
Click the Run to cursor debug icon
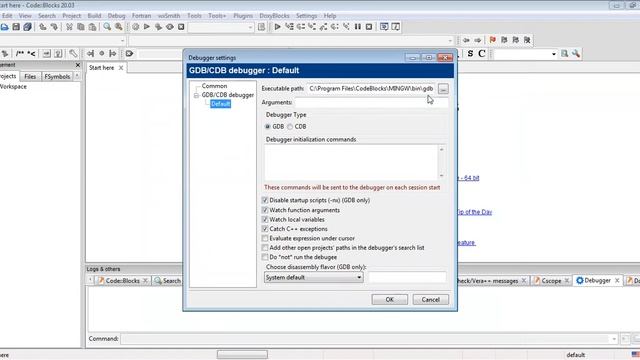point(289,27)
